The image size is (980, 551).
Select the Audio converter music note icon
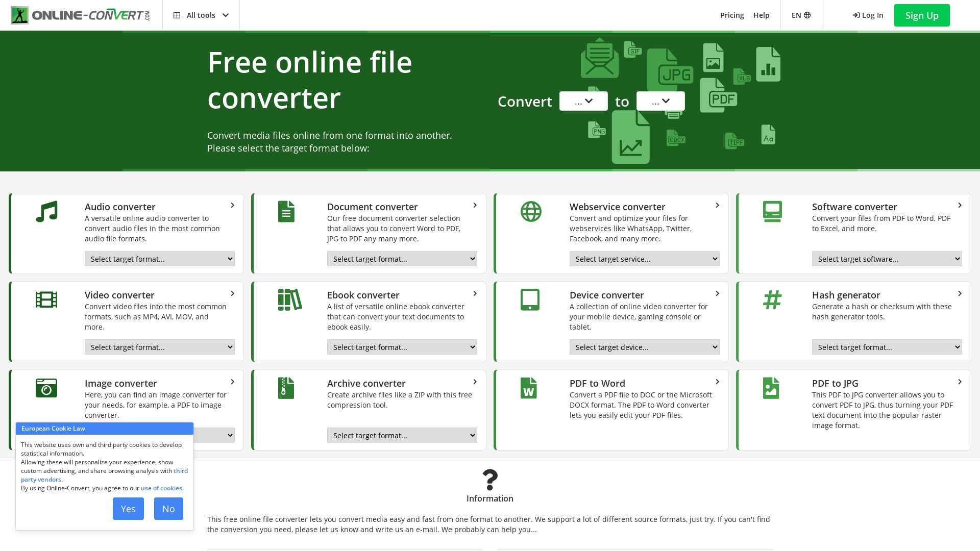(46, 211)
